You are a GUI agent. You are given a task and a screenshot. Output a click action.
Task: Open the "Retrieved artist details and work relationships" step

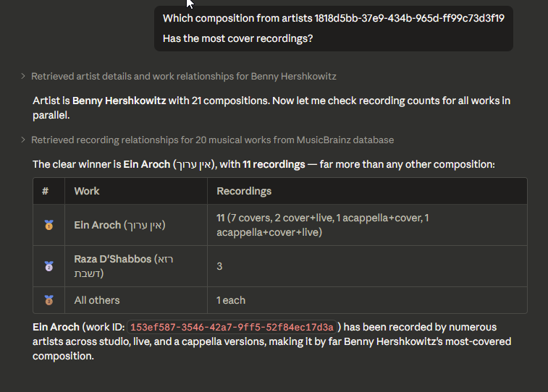[183, 76]
